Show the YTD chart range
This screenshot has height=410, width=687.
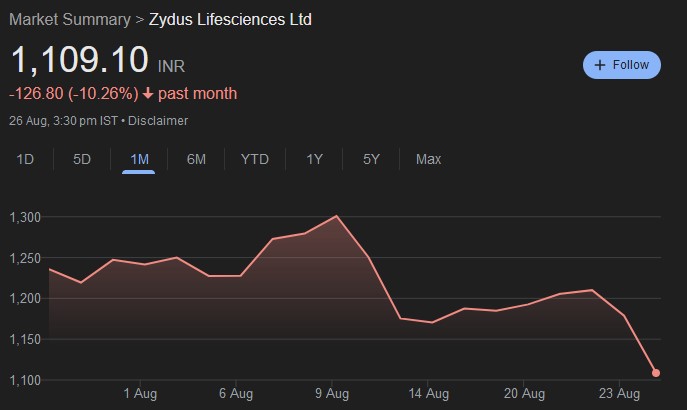point(255,159)
